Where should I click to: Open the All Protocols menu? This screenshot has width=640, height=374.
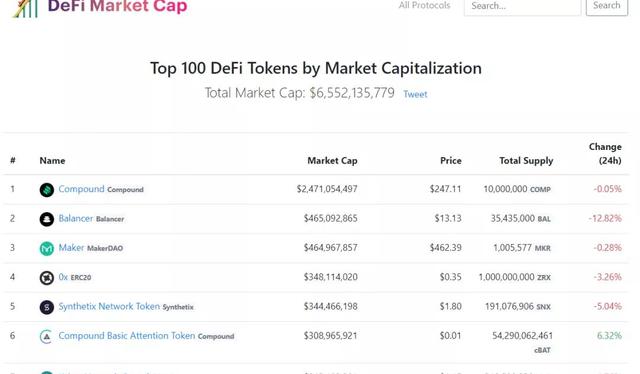click(x=424, y=5)
